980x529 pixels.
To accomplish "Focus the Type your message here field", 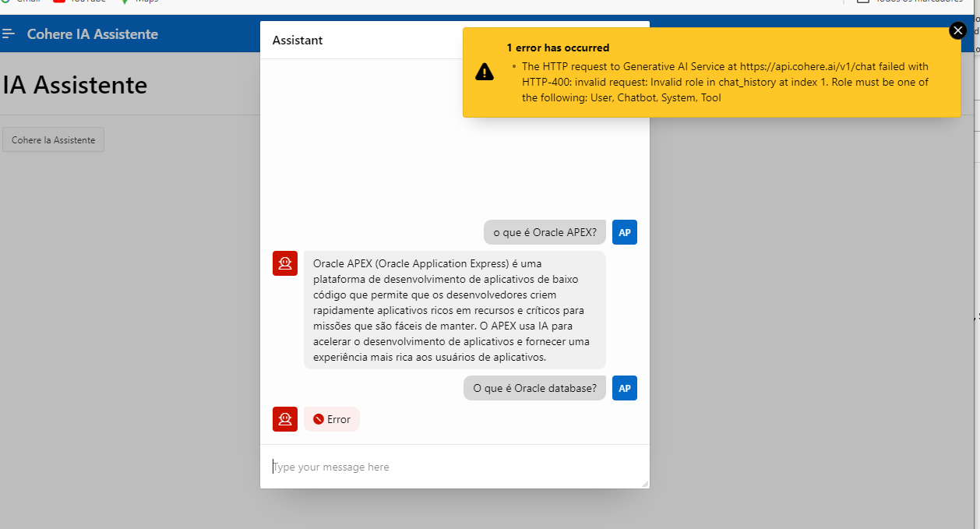I will (x=454, y=467).
